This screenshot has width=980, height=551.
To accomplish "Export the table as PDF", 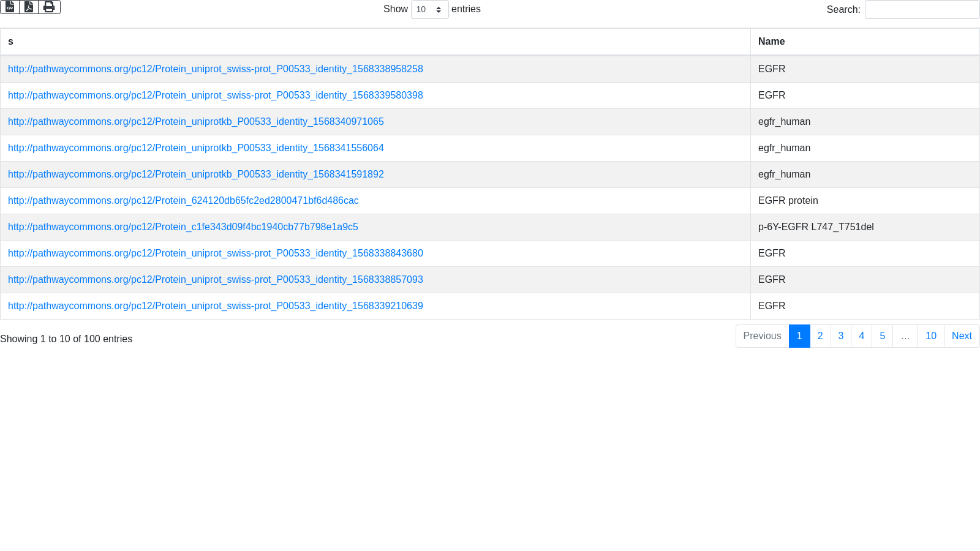I will (29, 7).
